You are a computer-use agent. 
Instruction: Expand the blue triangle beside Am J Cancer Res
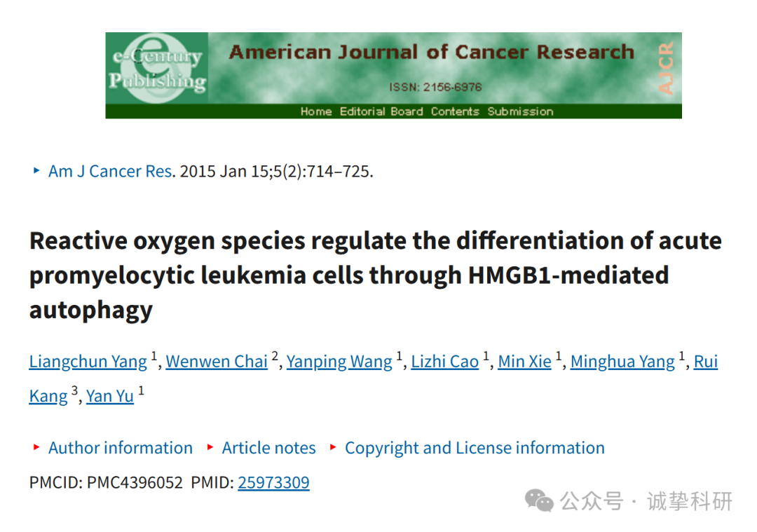tap(36, 170)
